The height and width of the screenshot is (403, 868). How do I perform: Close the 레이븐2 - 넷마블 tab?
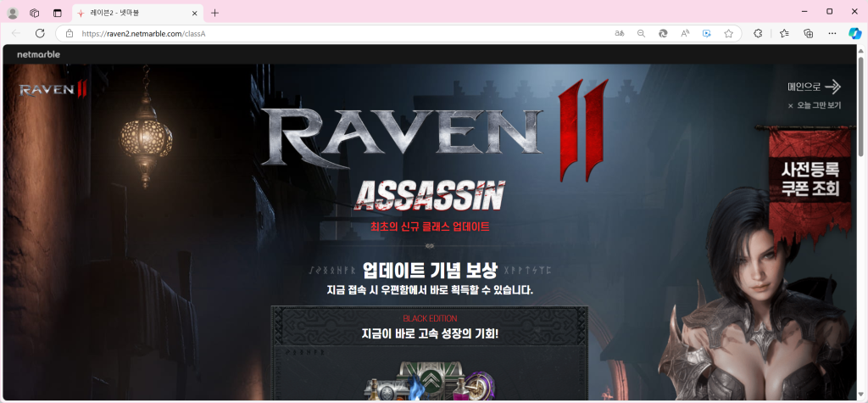coord(195,13)
